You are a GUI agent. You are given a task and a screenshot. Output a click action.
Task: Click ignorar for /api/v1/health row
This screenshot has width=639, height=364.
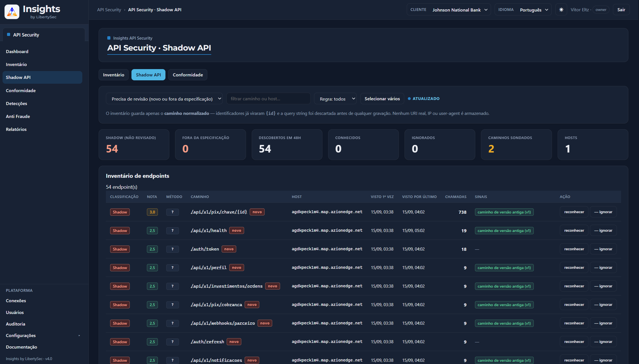(x=603, y=230)
